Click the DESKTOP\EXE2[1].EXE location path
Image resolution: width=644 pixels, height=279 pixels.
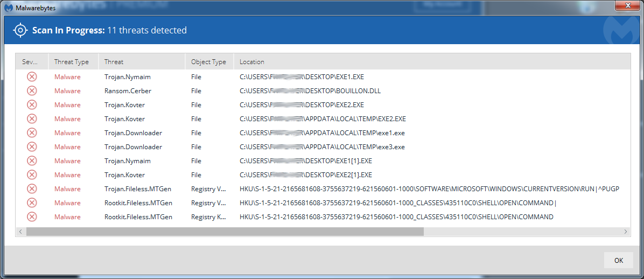[x=306, y=175]
